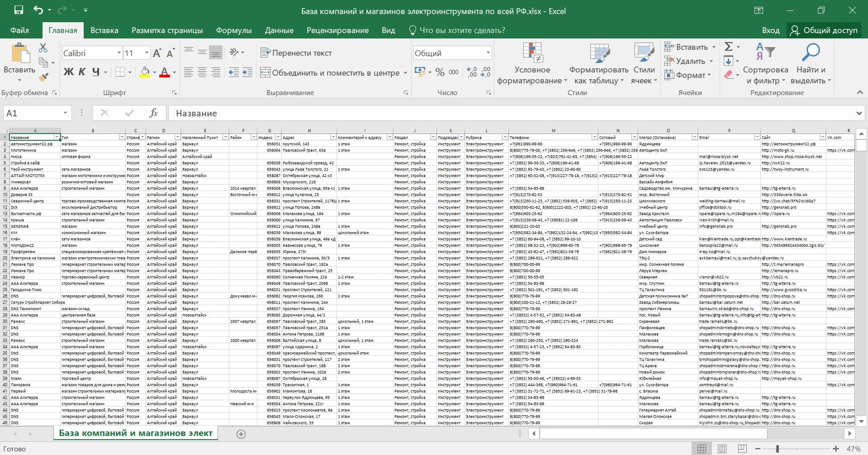
Task: Activate the Format Painter brush
Action: (x=43, y=77)
